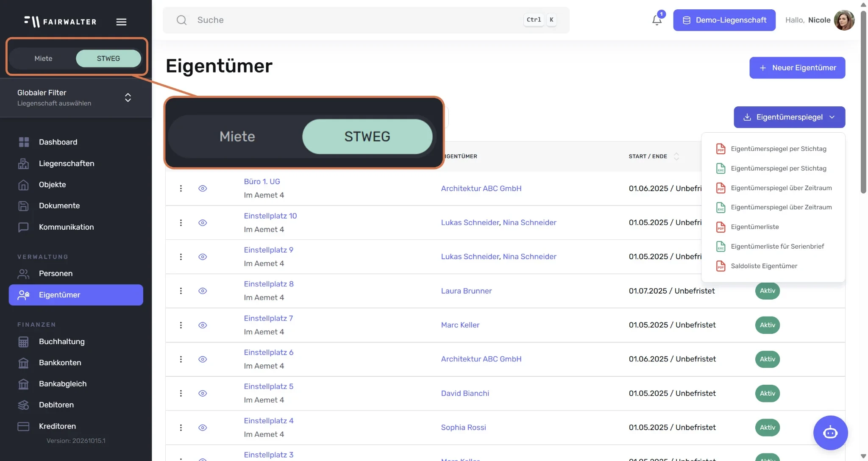Open Buchhaltung in the sidebar

61,342
